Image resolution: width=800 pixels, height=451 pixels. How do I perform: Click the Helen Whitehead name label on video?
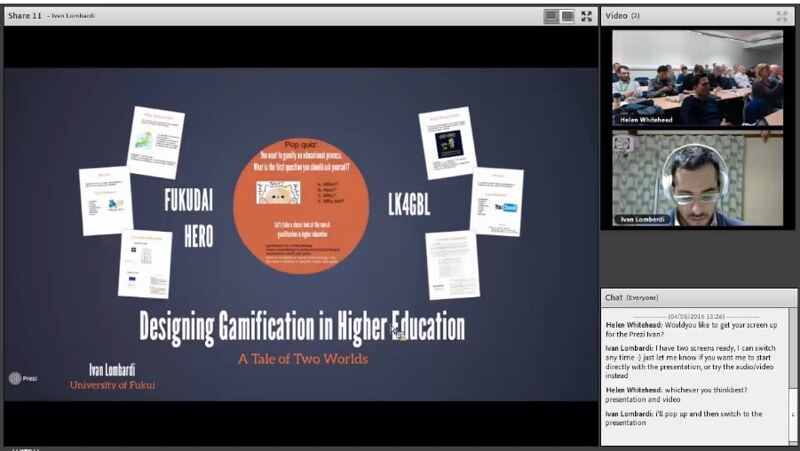tap(646, 120)
